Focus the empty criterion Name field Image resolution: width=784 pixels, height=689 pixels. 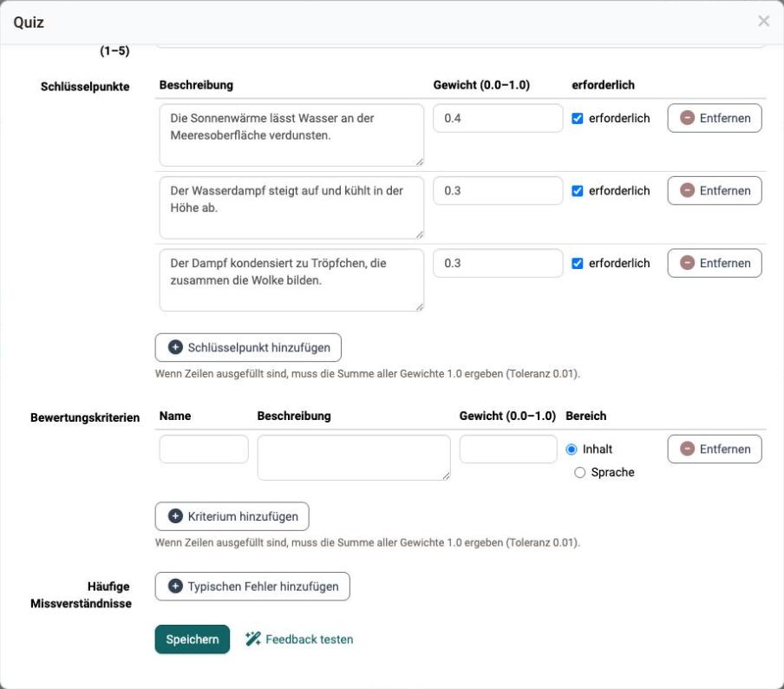(204, 449)
